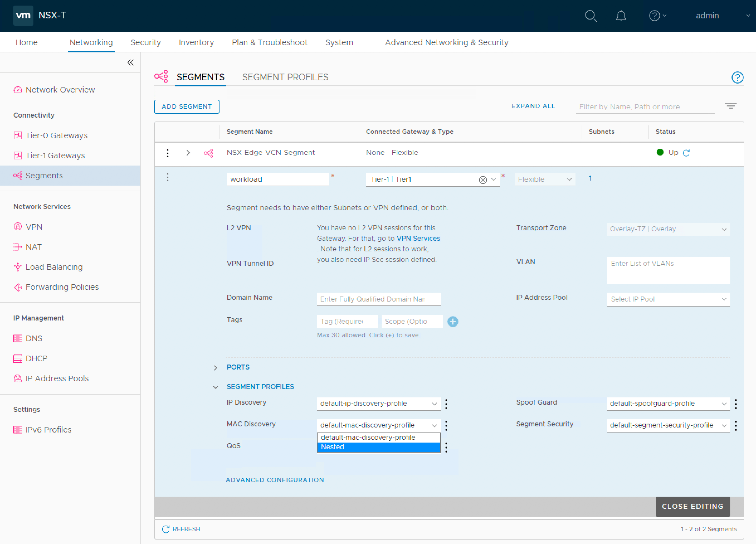Follow the VPN Services link
Image resolution: width=756 pixels, height=544 pixels.
click(x=418, y=238)
